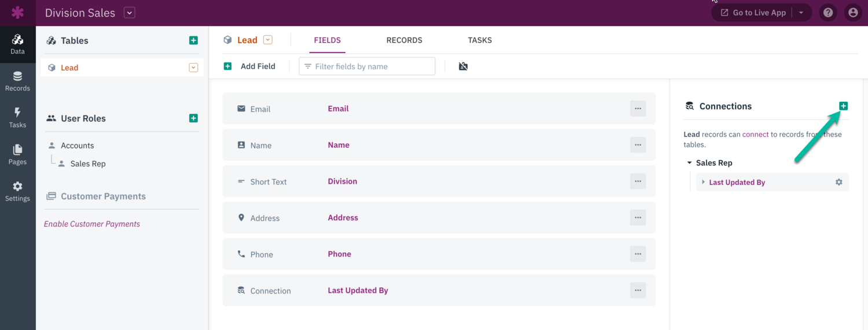
Task: Switch to the FIELDS tab
Action: 327,40
